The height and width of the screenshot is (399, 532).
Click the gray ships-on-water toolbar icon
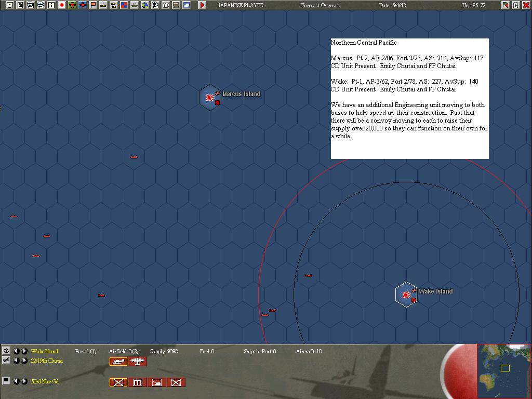135,5
